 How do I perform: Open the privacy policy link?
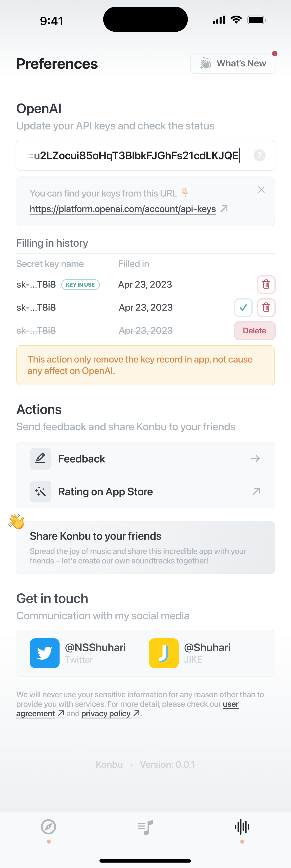pyautogui.click(x=111, y=713)
